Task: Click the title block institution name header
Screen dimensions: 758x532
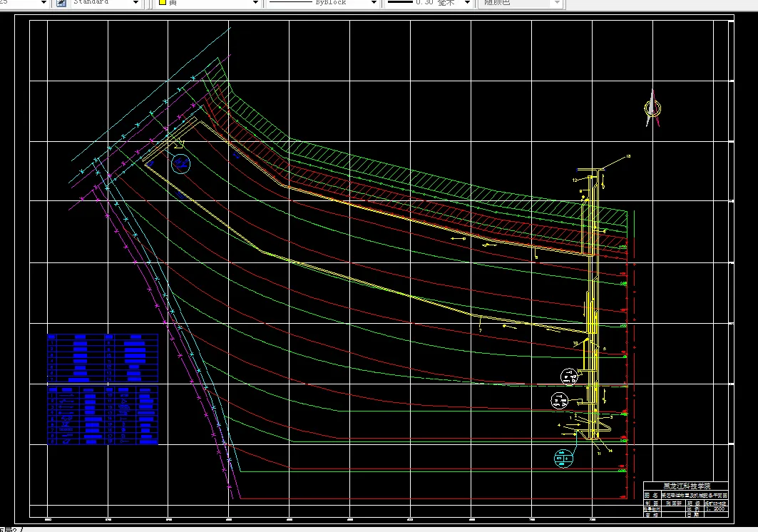Action: coord(687,486)
